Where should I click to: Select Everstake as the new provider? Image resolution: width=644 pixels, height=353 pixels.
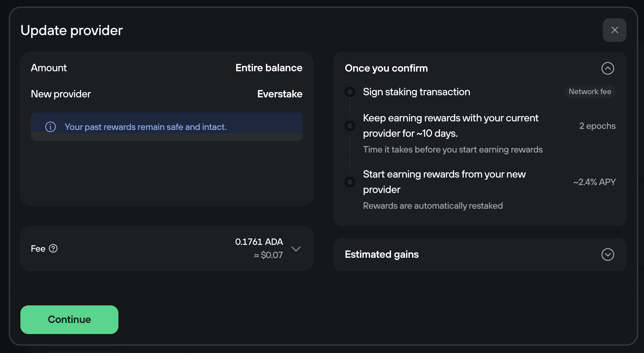[x=279, y=94]
